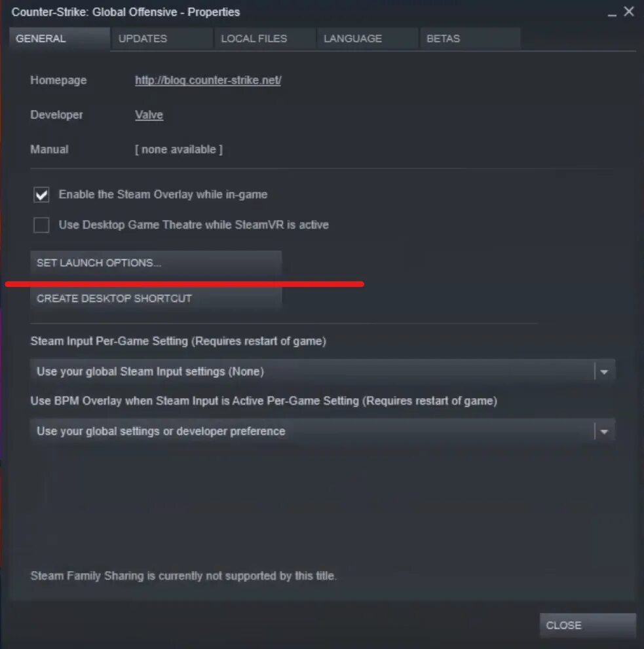Click Create Desktop Shortcut button

coord(156,299)
